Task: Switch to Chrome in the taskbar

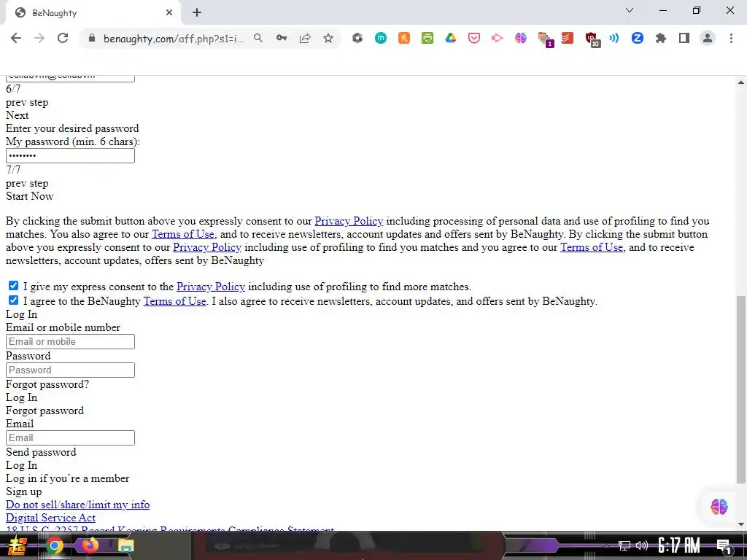Action: coord(54,545)
